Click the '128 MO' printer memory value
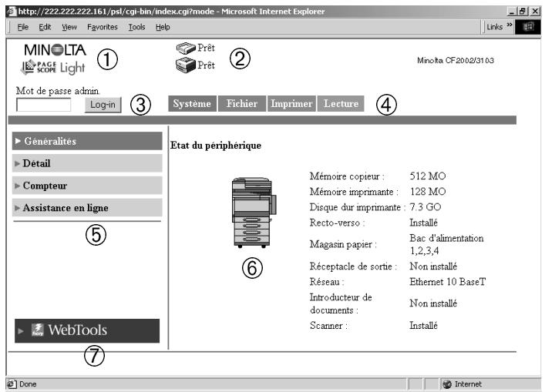This screenshot has height=392, width=545. [x=428, y=192]
